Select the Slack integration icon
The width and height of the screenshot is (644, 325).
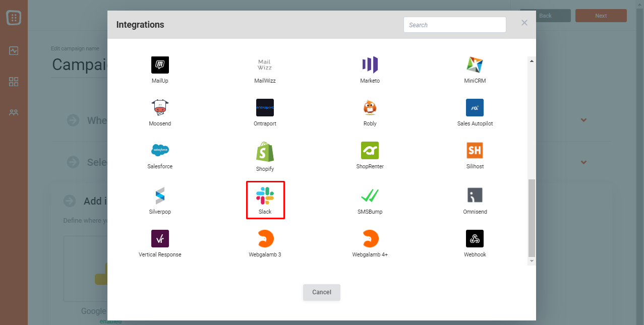[265, 196]
